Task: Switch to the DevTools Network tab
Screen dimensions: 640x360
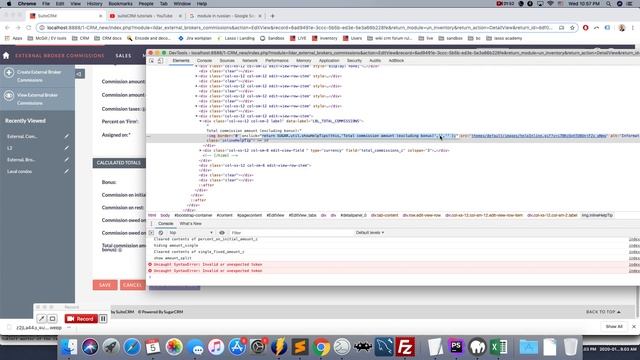Action: [x=250, y=60]
